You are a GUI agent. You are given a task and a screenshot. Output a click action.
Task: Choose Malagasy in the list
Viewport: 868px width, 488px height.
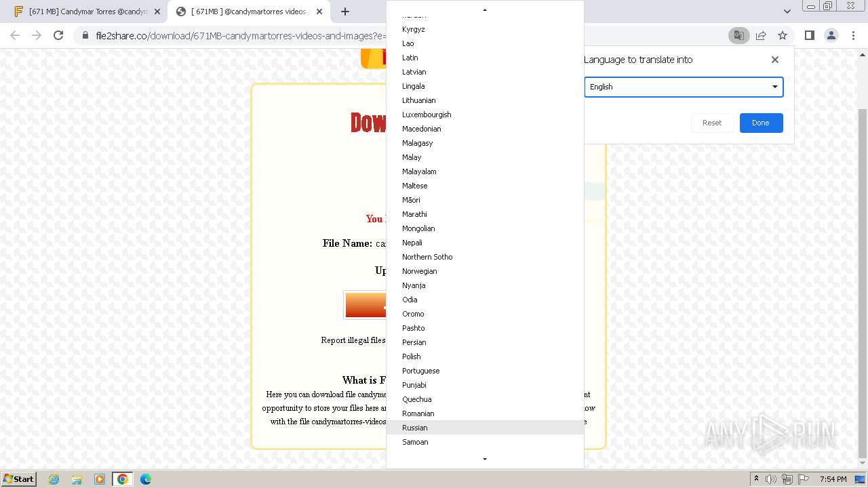tap(485, 143)
